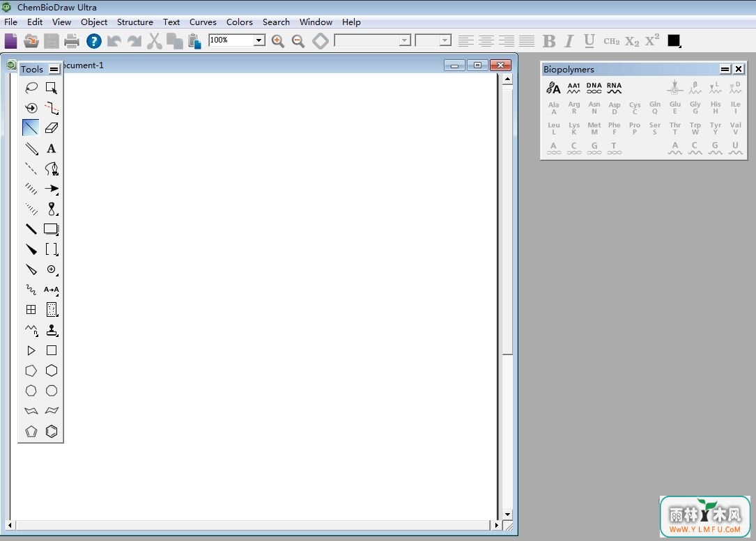The height and width of the screenshot is (541, 756).
Task: Click the Zoom Out magnifier
Action: click(298, 41)
